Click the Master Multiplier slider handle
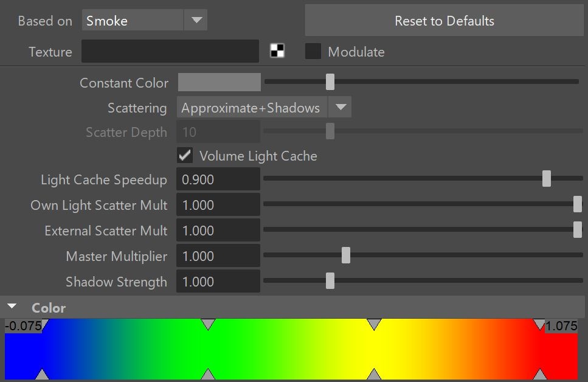 click(x=346, y=255)
